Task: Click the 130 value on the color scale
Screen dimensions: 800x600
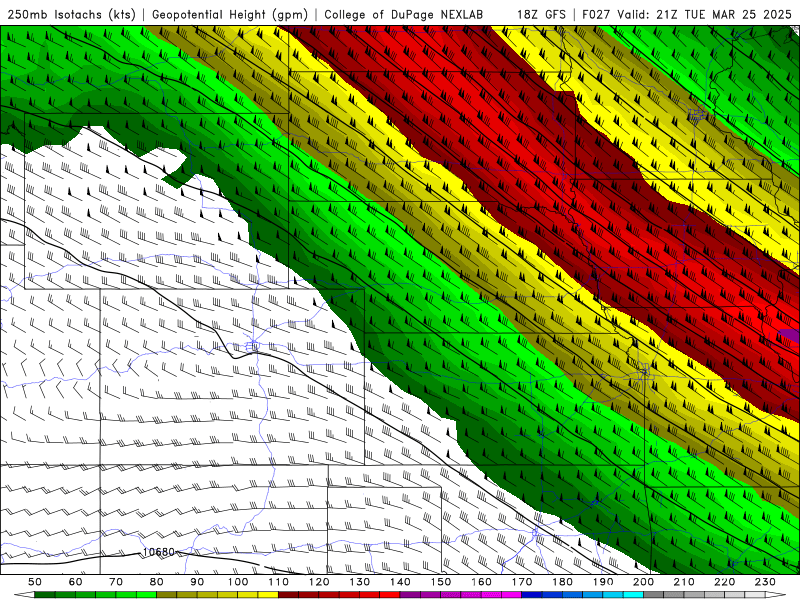Action: coord(360,582)
